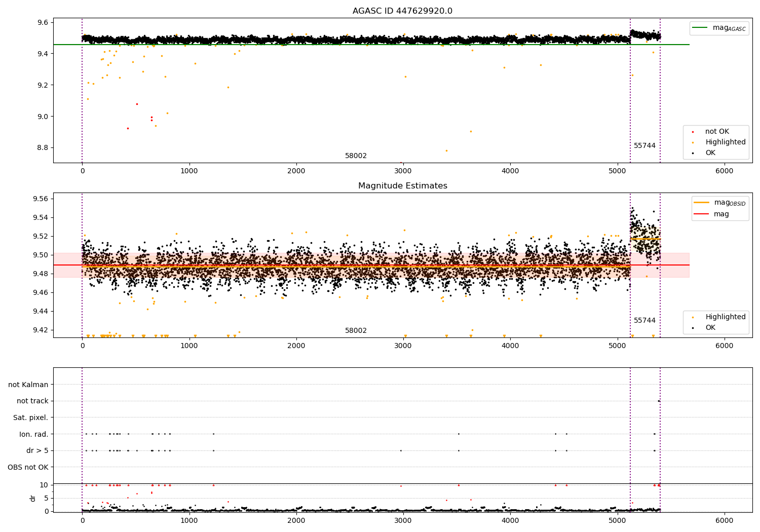
Task: Click the 8.8 tick label on top plot
Action: [43, 147]
